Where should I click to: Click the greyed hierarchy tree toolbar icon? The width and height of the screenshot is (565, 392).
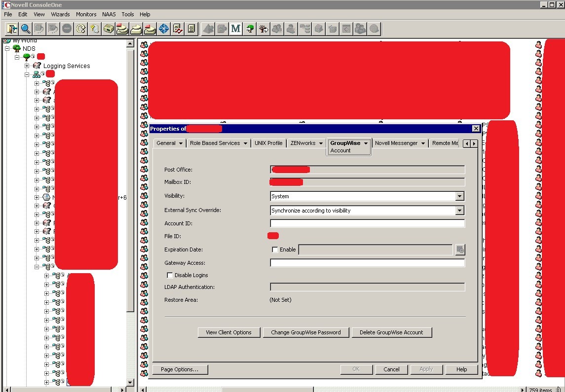305,29
